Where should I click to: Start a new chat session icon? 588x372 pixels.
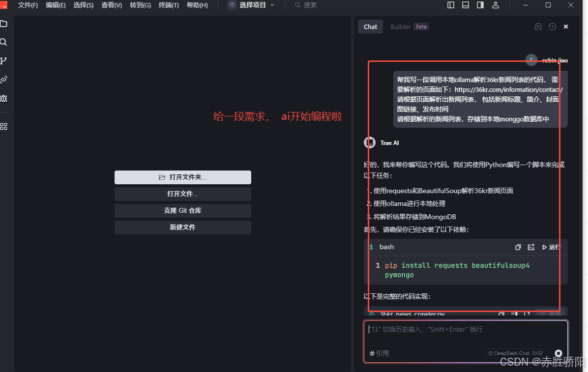coord(538,27)
